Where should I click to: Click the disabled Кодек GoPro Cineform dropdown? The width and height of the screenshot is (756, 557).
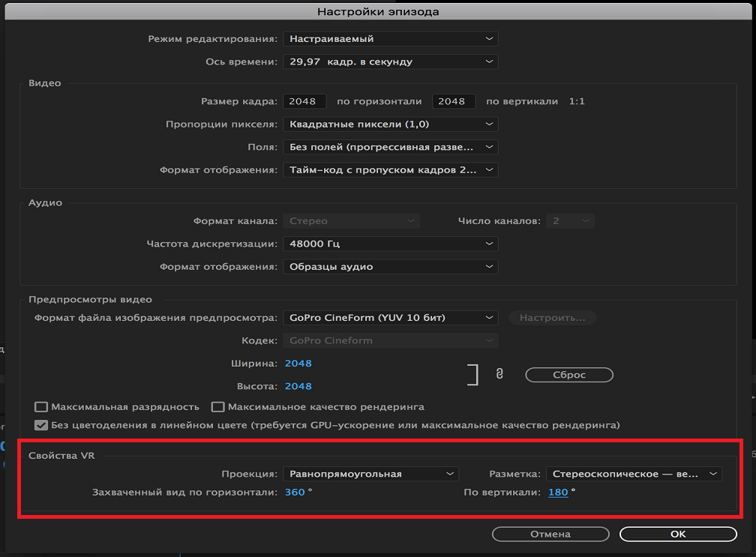coord(391,340)
